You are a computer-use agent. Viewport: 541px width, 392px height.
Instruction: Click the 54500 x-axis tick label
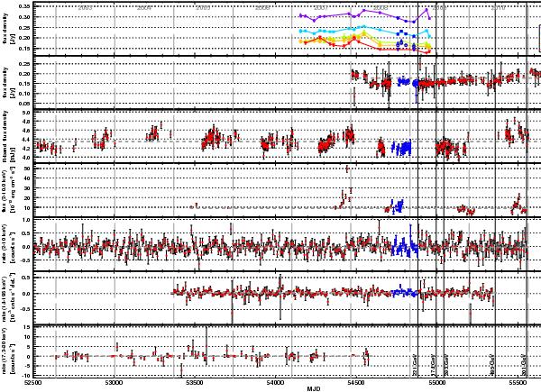tap(356, 382)
